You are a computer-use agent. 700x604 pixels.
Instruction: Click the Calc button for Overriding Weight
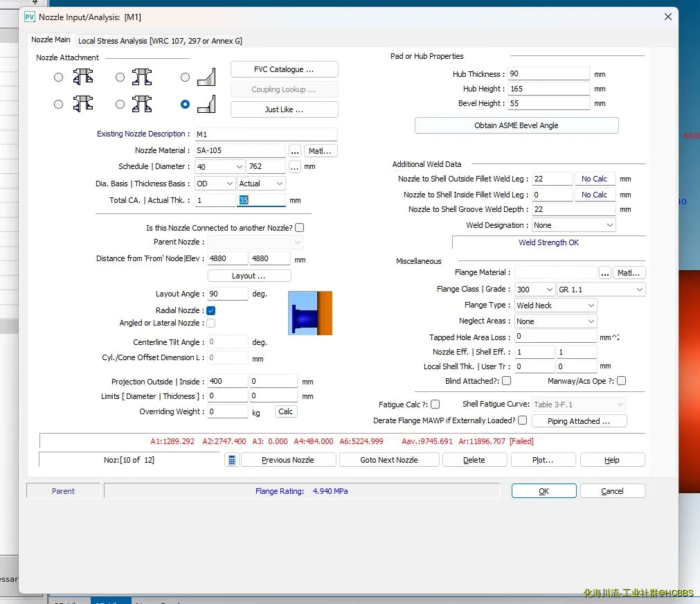pos(286,411)
